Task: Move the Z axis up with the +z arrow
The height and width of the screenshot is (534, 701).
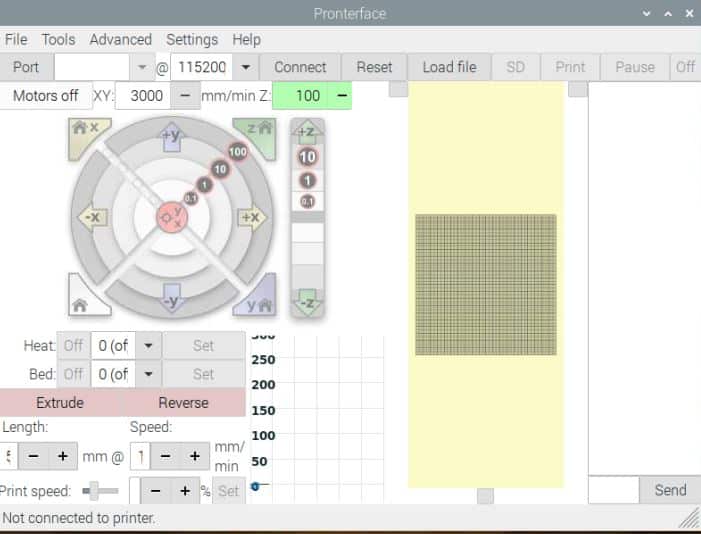Action: pos(307,131)
